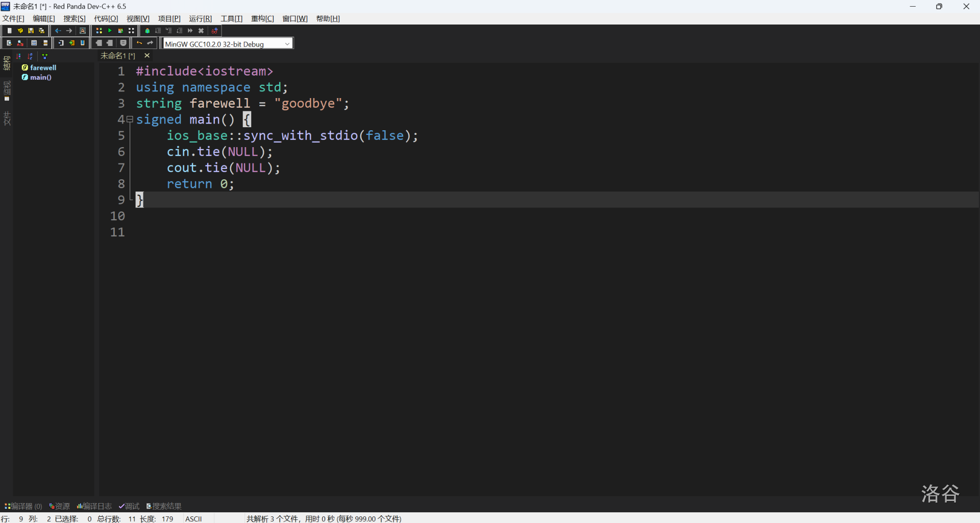Image resolution: width=980 pixels, height=523 pixels.
Task: Click the Save file floppy icon
Action: pyautogui.click(x=31, y=31)
